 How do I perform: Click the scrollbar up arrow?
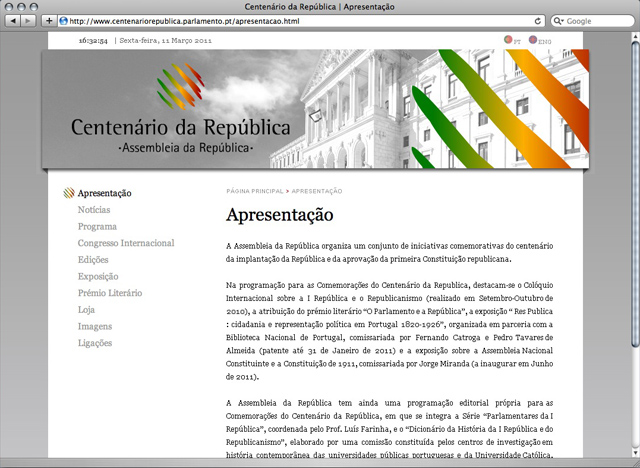(635, 37)
